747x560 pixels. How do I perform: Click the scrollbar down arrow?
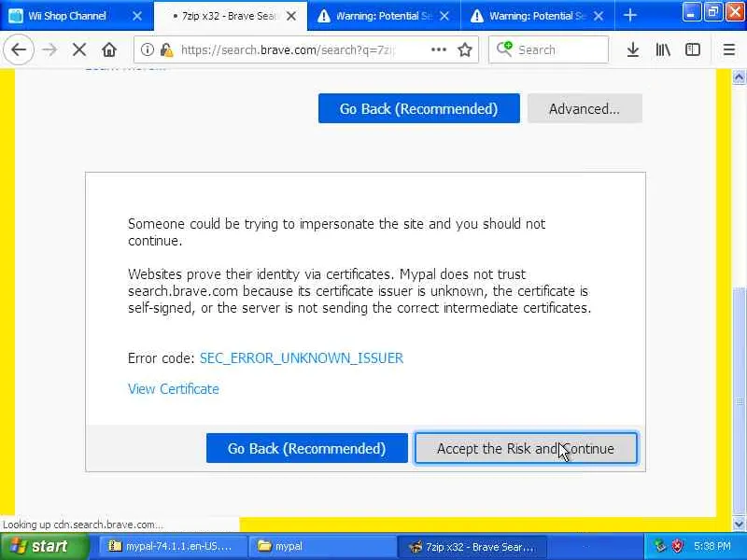pyautogui.click(x=739, y=525)
